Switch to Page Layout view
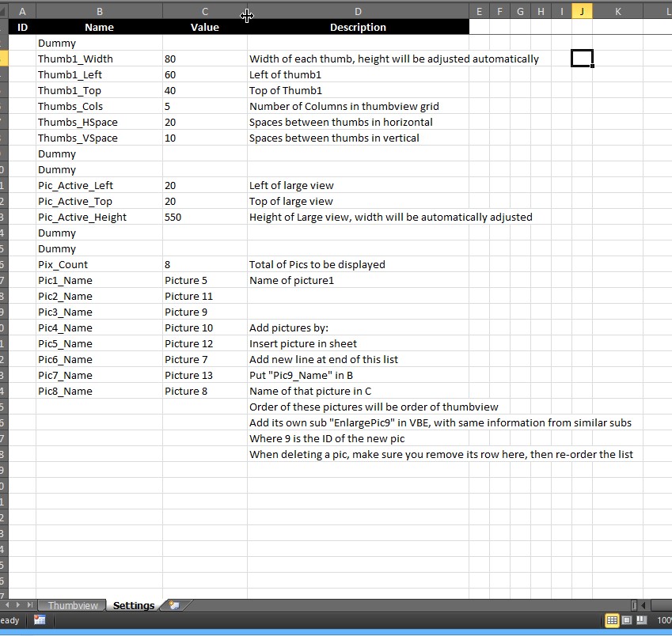 pyautogui.click(x=627, y=619)
